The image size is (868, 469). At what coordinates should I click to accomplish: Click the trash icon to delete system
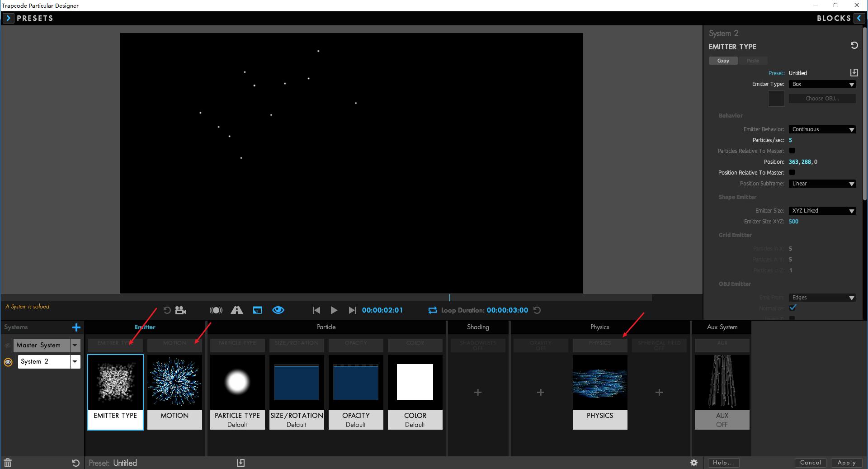click(8, 463)
